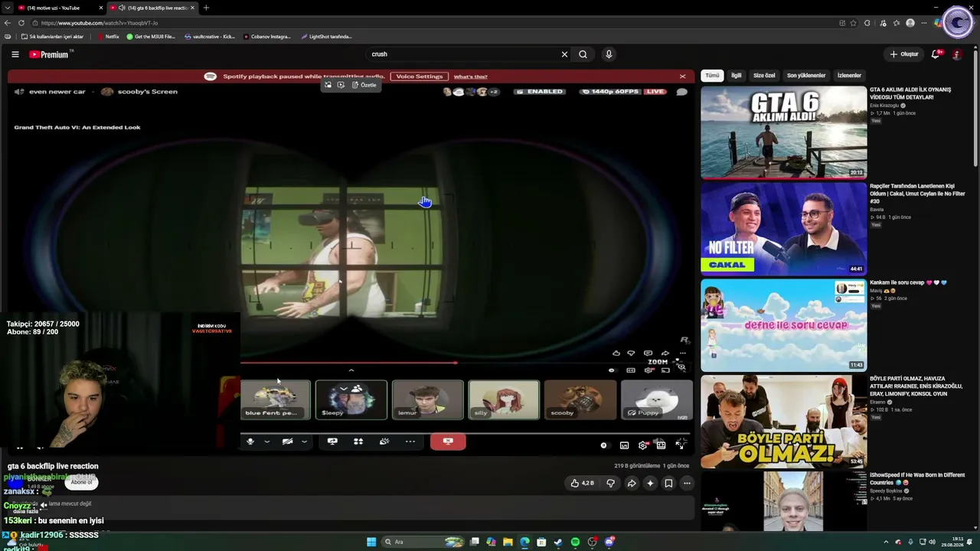
Task: Click the Abone ol subscribe button
Action: [x=81, y=483]
